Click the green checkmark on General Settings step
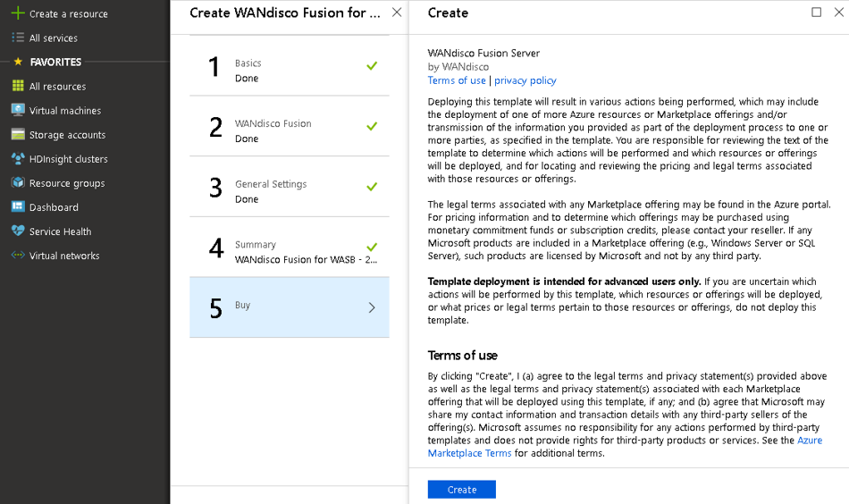The image size is (849, 504). (x=372, y=187)
